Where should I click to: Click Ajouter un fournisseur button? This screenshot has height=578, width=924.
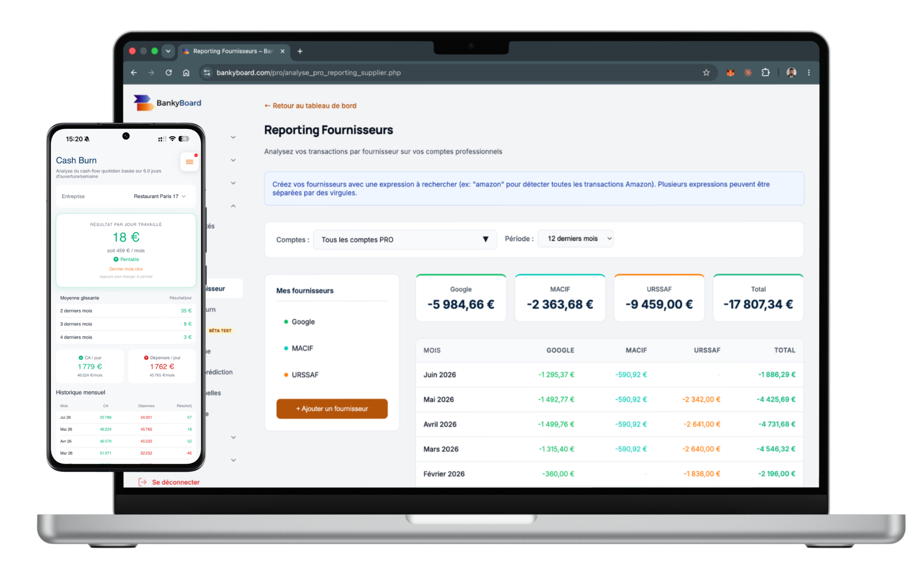[332, 409]
